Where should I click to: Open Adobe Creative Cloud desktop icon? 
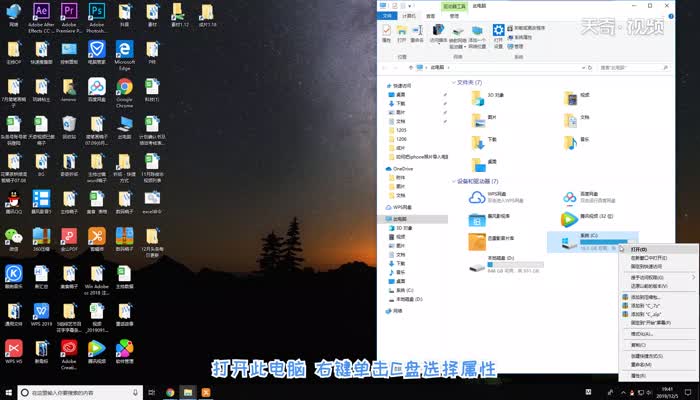69,355
